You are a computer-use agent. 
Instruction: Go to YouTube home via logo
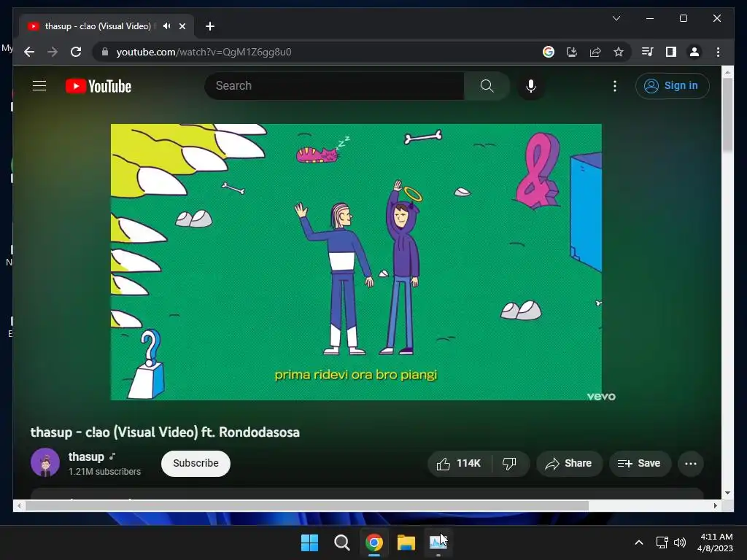tap(98, 86)
